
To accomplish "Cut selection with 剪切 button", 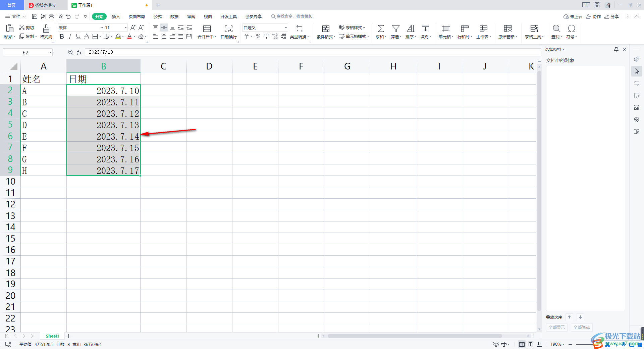I will point(26,28).
